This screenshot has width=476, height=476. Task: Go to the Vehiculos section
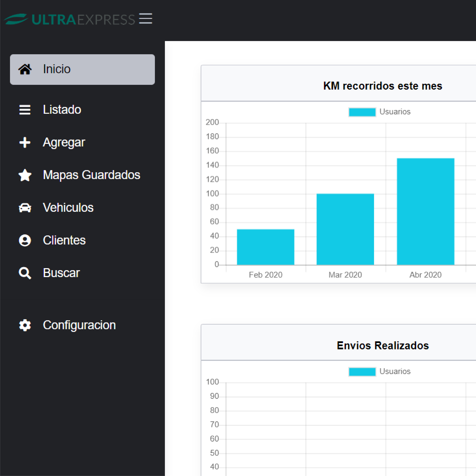click(68, 207)
